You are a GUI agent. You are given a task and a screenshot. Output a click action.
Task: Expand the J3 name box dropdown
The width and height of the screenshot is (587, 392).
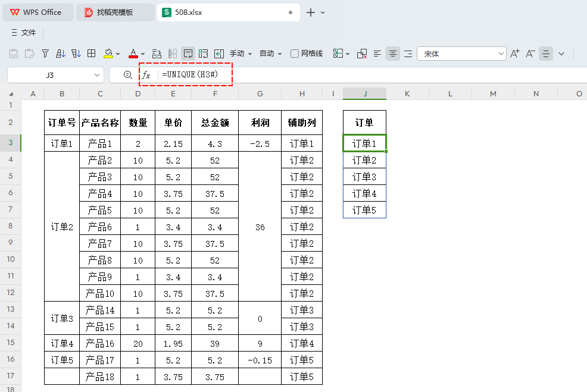pos(97,75)
